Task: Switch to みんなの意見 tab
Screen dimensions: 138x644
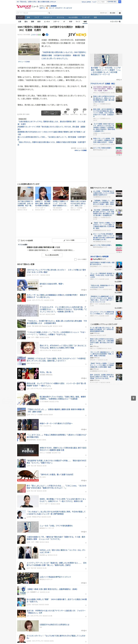Action: pyautogui.click(x=73, y=17)
